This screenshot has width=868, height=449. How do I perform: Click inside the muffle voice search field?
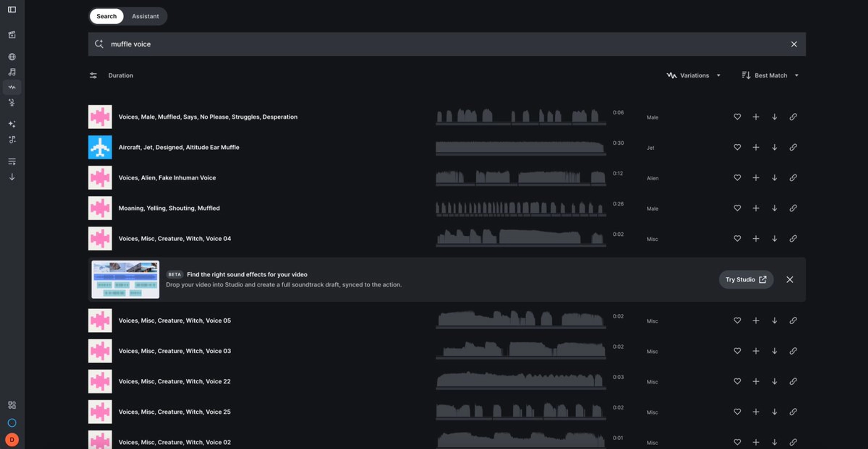(447, 44)
